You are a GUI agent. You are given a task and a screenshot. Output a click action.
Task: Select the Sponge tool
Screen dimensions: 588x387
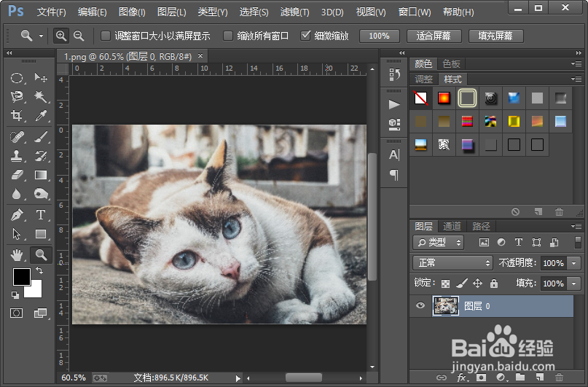[x=41, y=194]
